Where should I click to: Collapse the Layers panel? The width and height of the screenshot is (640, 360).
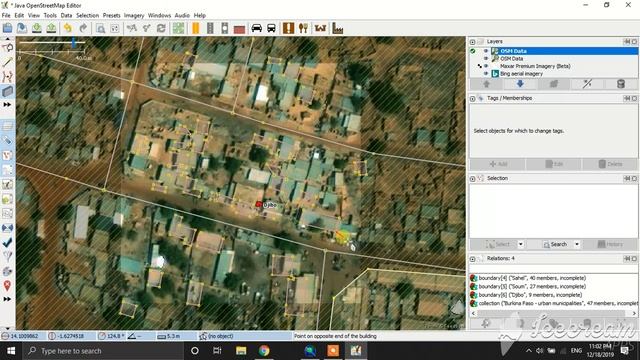coord(472,42)
